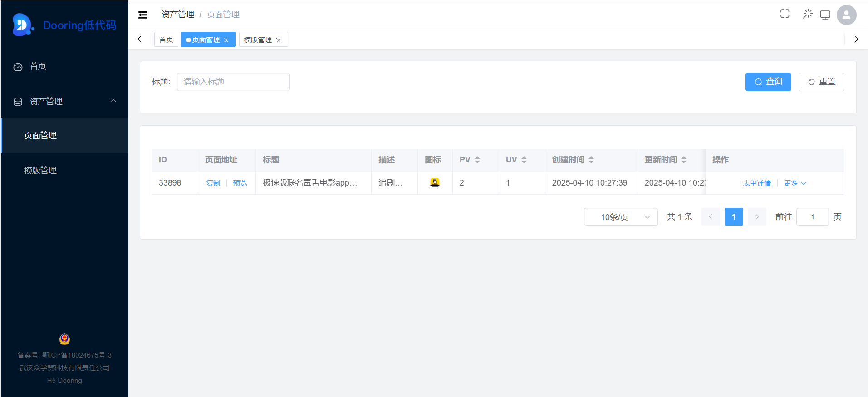Open 首页 in the sidebar
This screenshot has height=397, width=868.
(64, 66)
